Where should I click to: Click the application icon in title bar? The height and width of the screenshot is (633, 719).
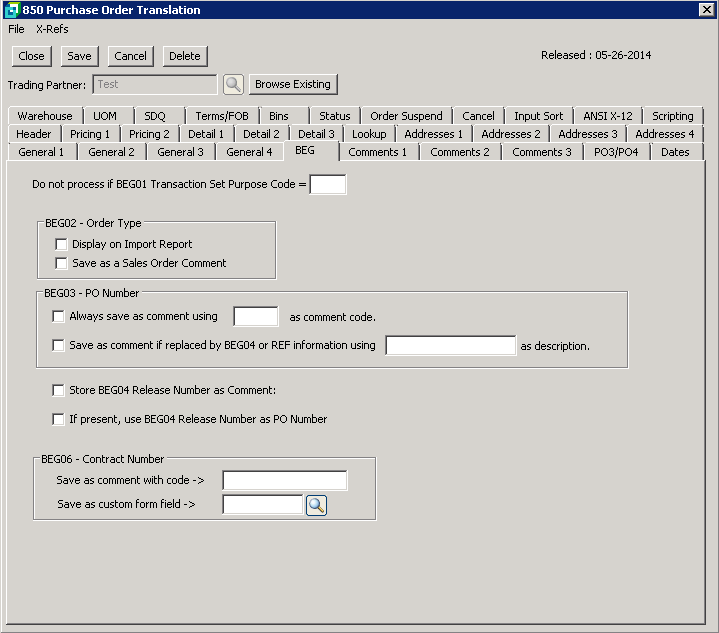point(11,10)
